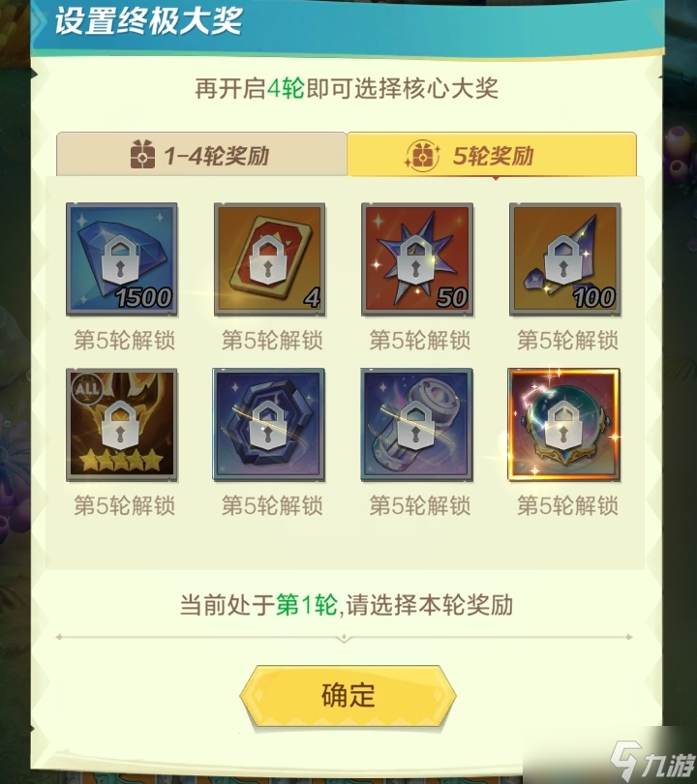Click the ALL badge on hero reward
This screenshot has width=697, height=784.
(87, 388)
